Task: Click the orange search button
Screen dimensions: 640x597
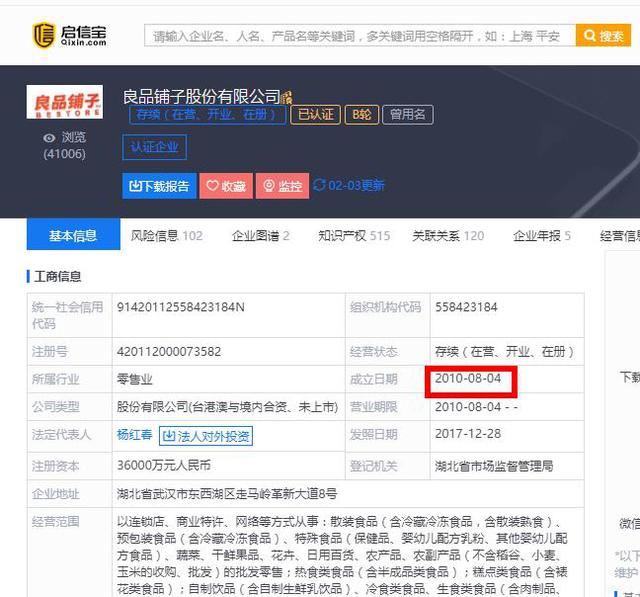Action: [603, 35]
